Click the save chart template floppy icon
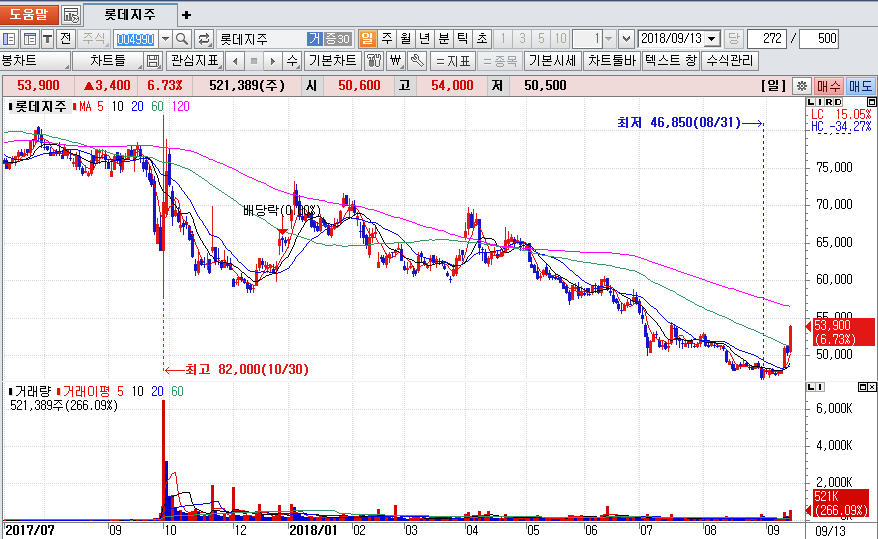The width and height of the screenshot is (878, 539). point(153,61)
